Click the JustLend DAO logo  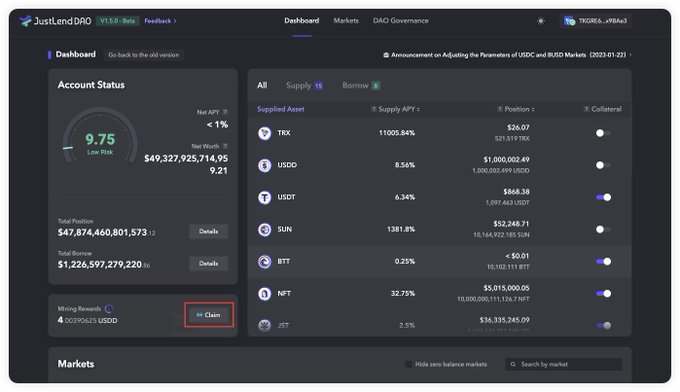pyautogui.click(x=56, y=21)
